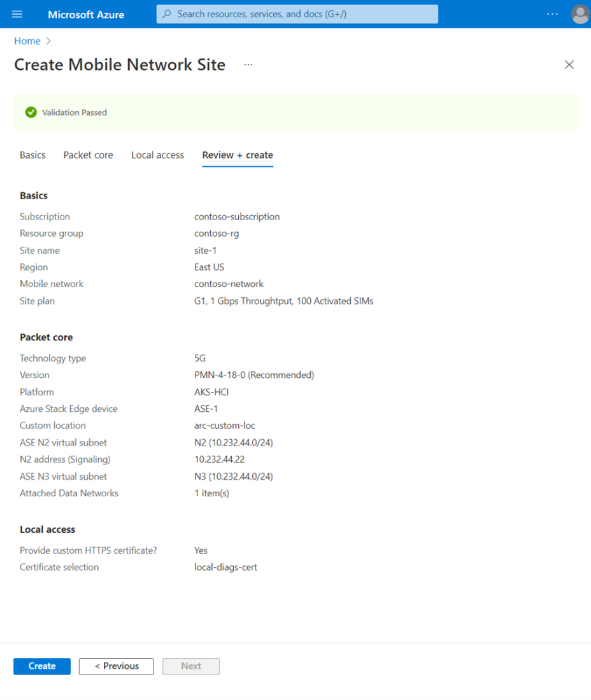Click the green Validation Passed checkmark

[x=31, y=113]
